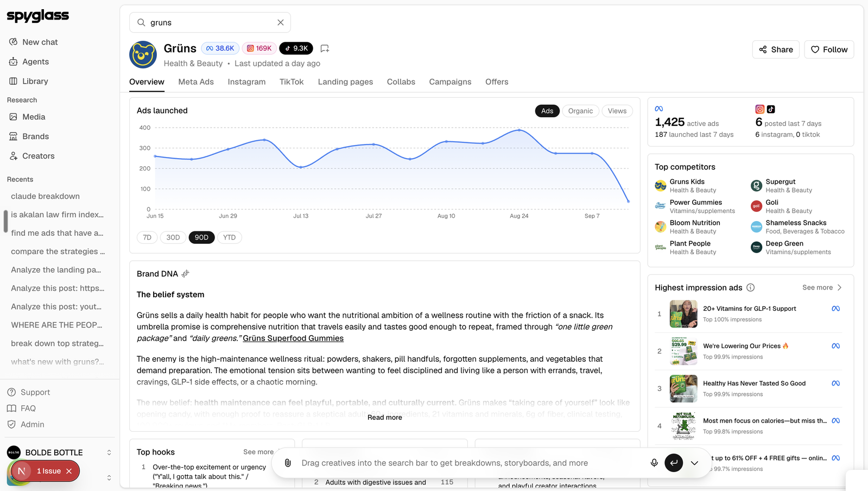The height and width of the screenshot is (491, 868).
Task: Select the 7D time range
Action: coord(147,237)
